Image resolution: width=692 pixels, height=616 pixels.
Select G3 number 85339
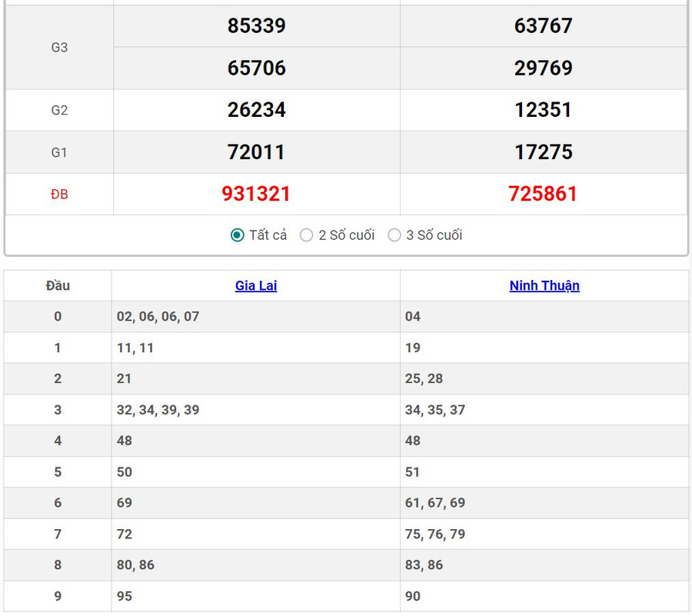pos(256,26)
